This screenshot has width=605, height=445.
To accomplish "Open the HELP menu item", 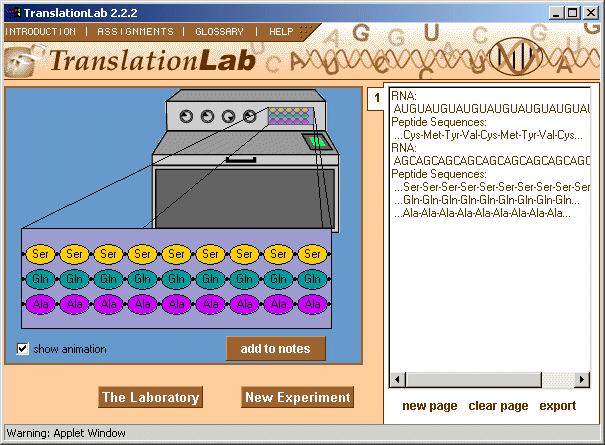I will (x=281, y=32).
